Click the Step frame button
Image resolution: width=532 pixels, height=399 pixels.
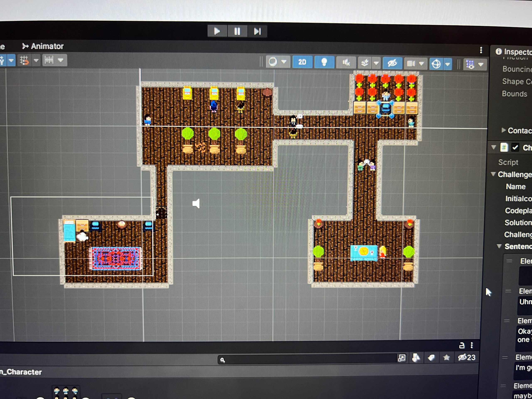point(257,32)
